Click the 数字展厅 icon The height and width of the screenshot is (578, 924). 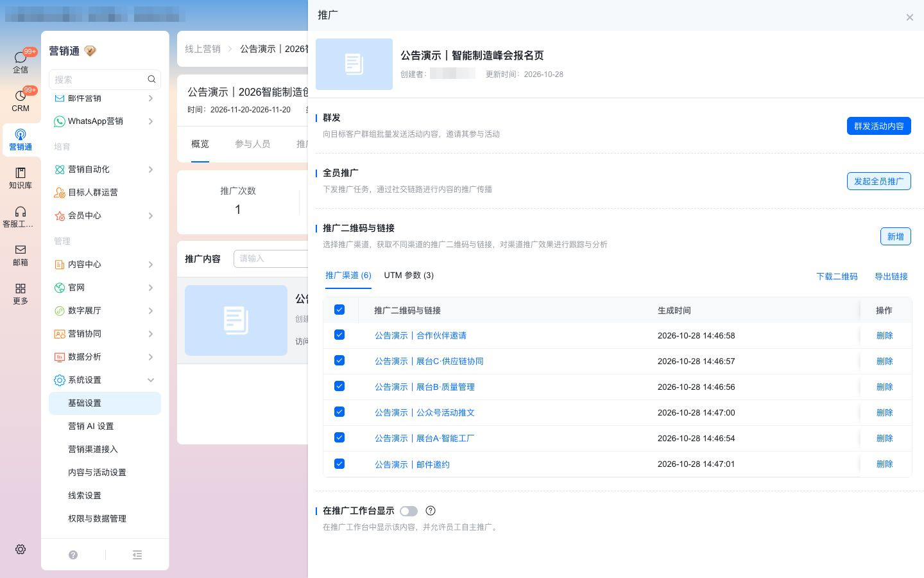pos(60,310)
